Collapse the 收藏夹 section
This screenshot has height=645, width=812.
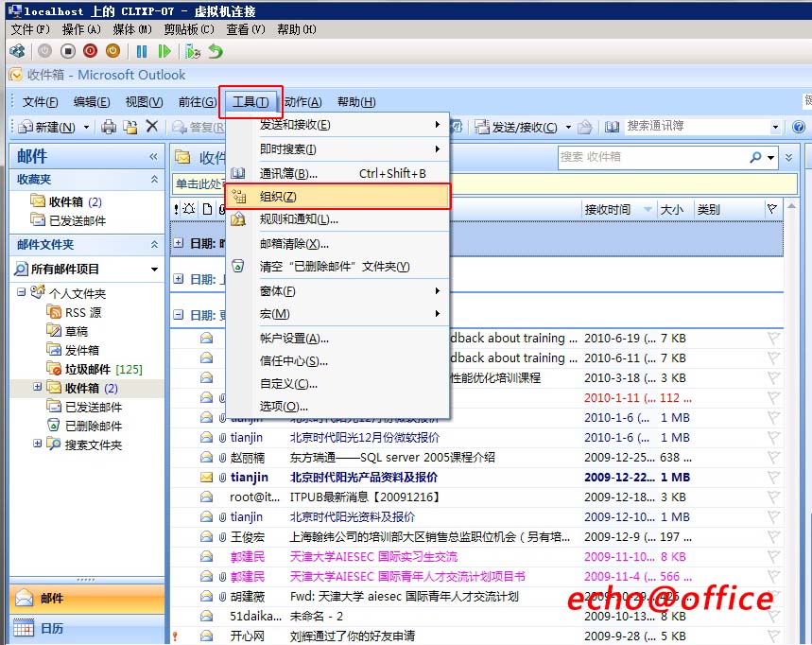click(x=154, y=180)
